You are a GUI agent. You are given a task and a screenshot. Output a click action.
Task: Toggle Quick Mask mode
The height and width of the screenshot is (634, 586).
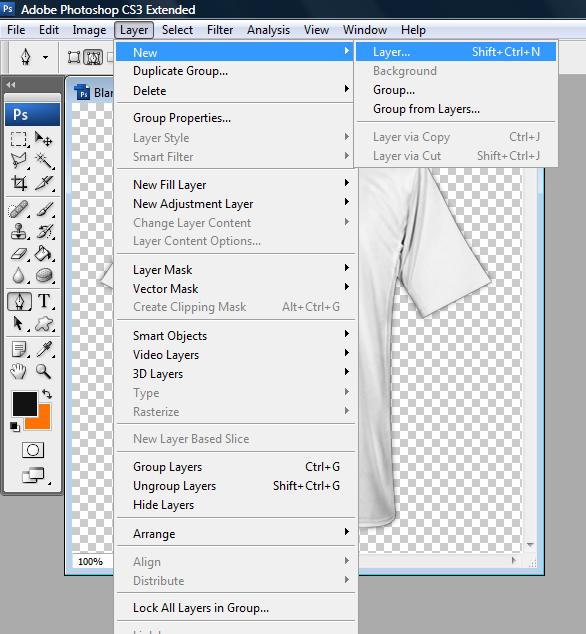pos(33,450)
